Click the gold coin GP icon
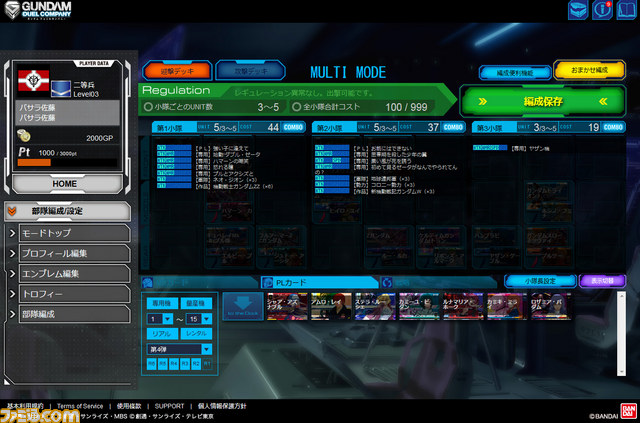Image resolution: width=640 pixels, height=423 pixels. 24,136
